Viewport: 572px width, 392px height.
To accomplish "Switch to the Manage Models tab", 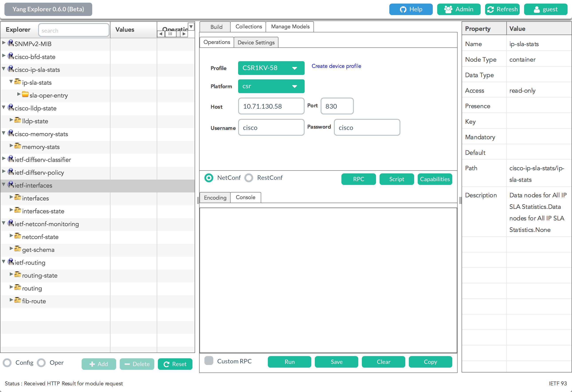I will click(290, 27).
